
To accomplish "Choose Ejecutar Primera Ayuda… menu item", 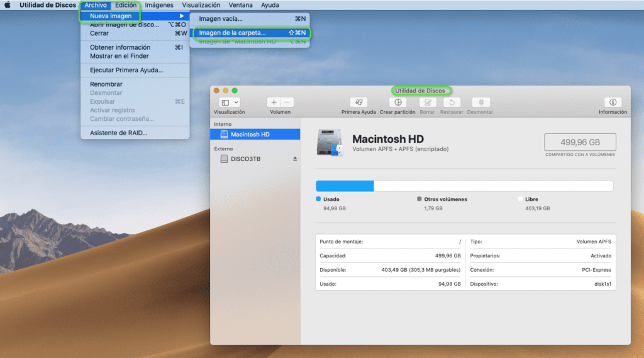I will (x=135, y=70).
